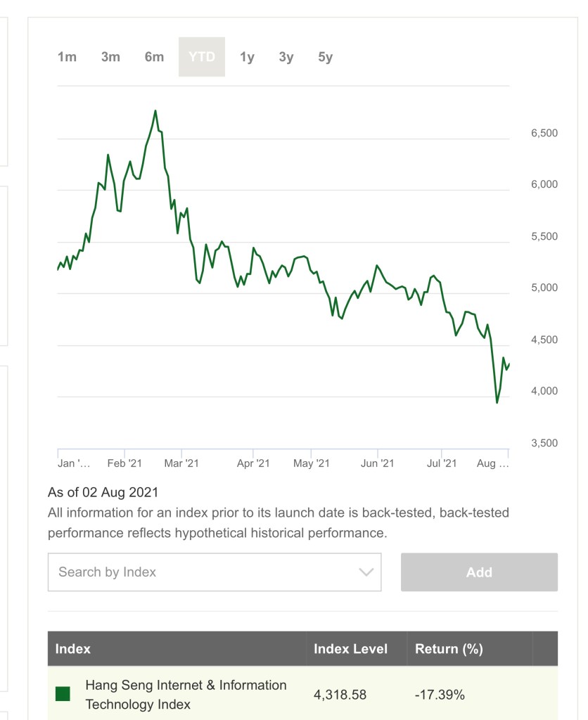This screenshot has width=588, height=720.
Task: Expand the Search by Index dropdown chevron
Action: (x=366, y=572)
